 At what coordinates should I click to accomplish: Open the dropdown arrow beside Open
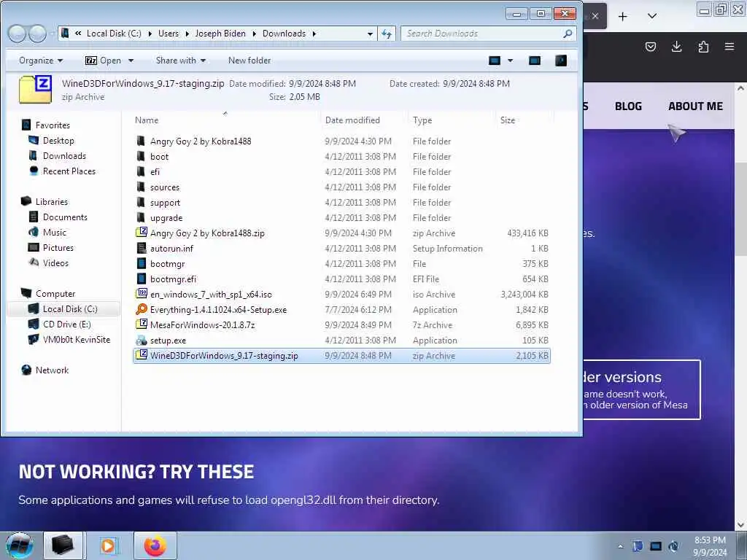131,61
